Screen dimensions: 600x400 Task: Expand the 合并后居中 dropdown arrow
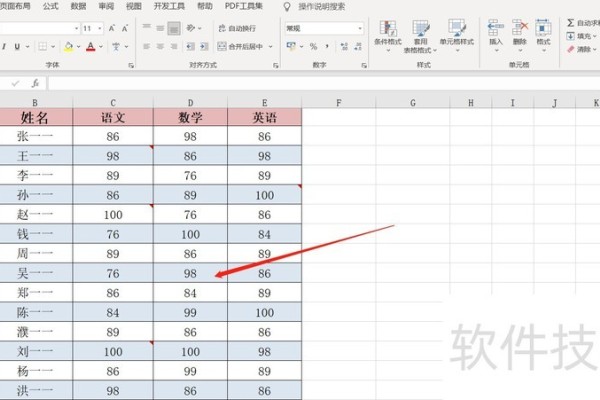(270, 47)
